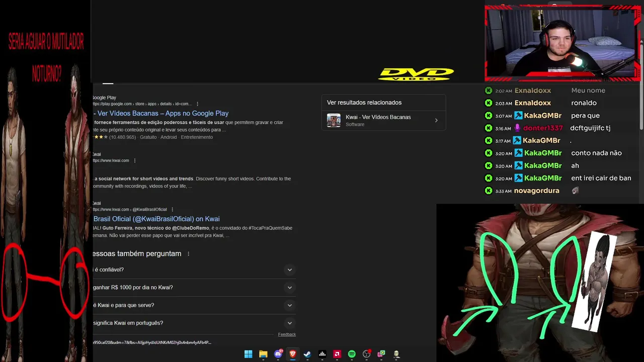644x362 pixels.
Task: Click moderator badge beside 'ent irei cair de ban'
Action: (x=517, y=178)
